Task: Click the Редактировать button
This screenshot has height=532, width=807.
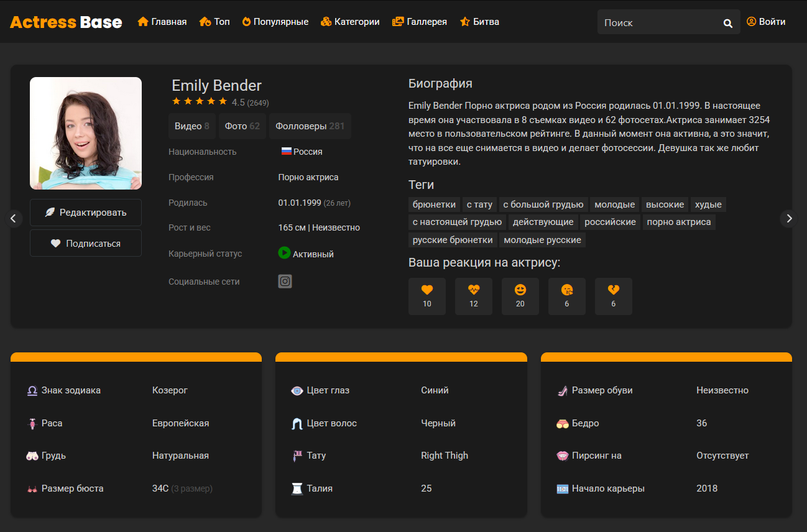Action: [86, 213]
